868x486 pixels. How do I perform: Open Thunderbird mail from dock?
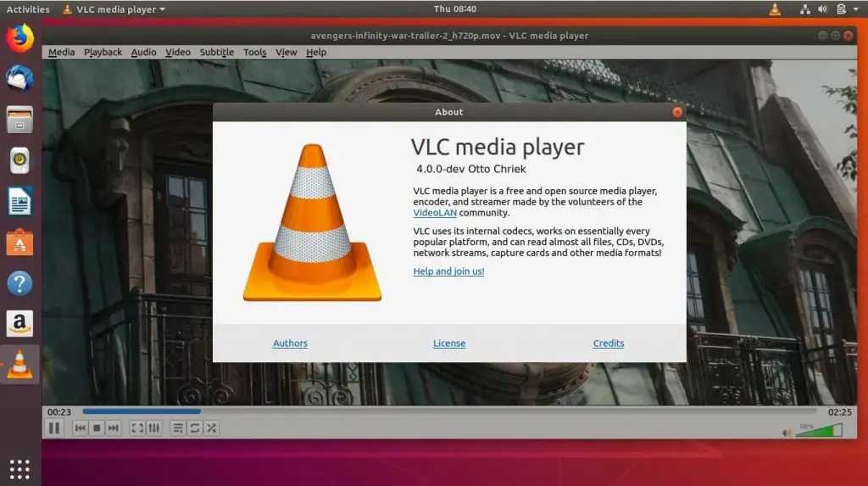(20, 79)
